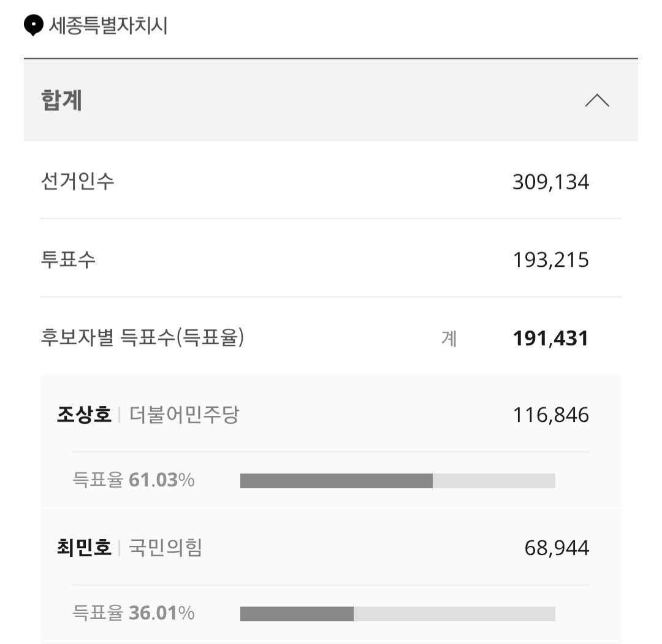Image resolution: width=662 pixels, height=644 pixels.
Task: Click the 68,944 vote count
Action: point(557,548)
